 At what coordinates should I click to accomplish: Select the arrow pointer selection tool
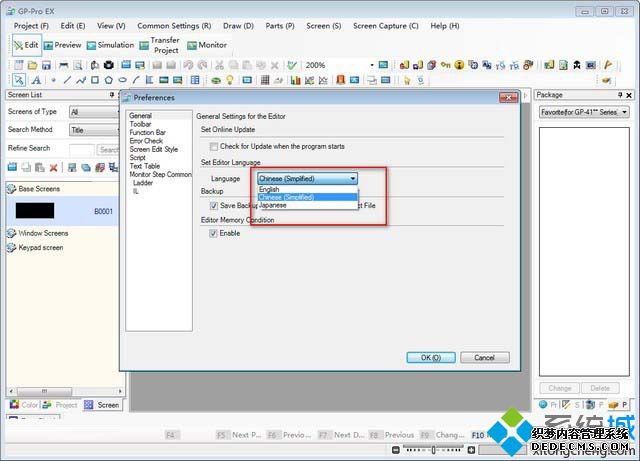click(19, 80)
